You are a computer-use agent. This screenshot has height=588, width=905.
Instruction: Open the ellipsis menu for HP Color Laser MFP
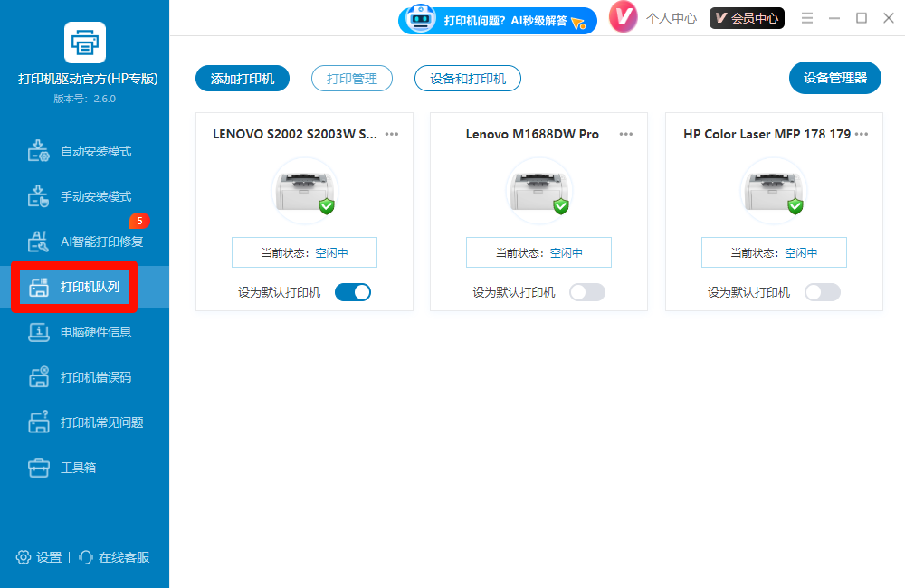[862, 134]
